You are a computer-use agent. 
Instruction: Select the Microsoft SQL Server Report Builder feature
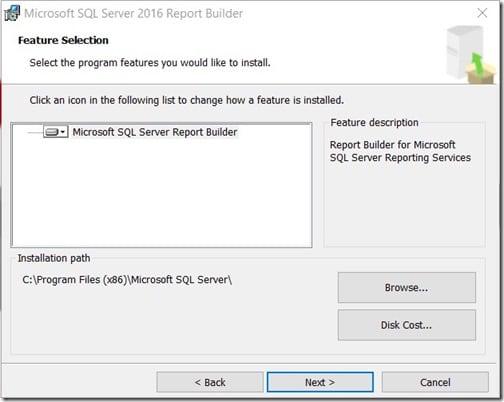155,132
